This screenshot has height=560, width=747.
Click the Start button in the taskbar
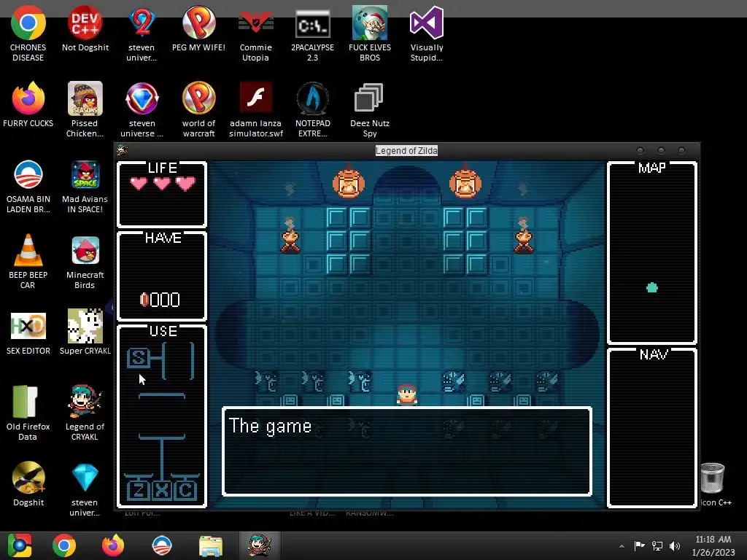point(19,545)
